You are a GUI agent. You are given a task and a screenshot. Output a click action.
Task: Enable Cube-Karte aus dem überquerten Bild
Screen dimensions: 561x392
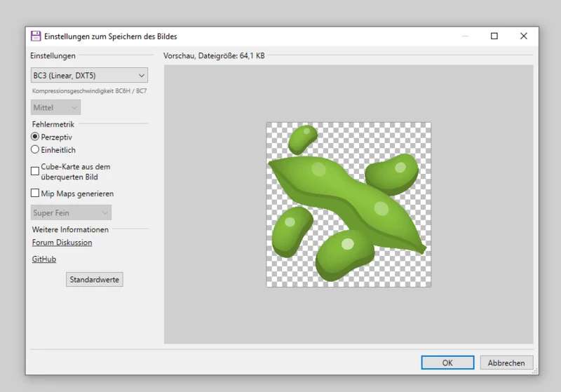(x=36, y=170)
